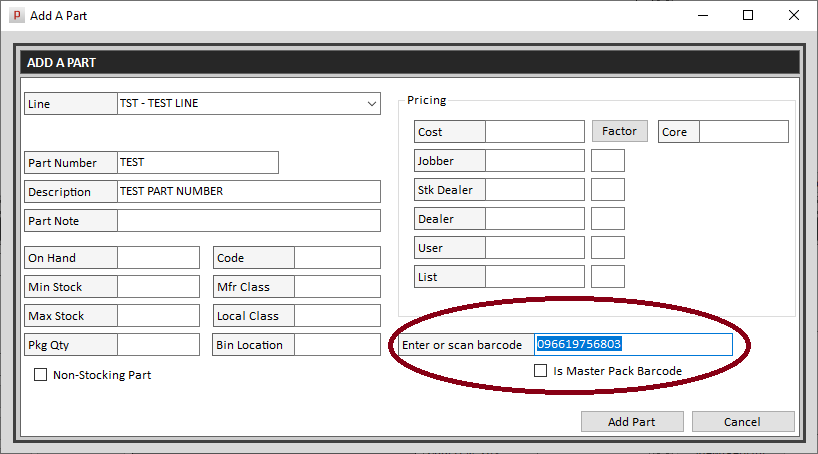Click the Stk Dealer price field
This screenshot has height=454, width=818.
point(535,189)
